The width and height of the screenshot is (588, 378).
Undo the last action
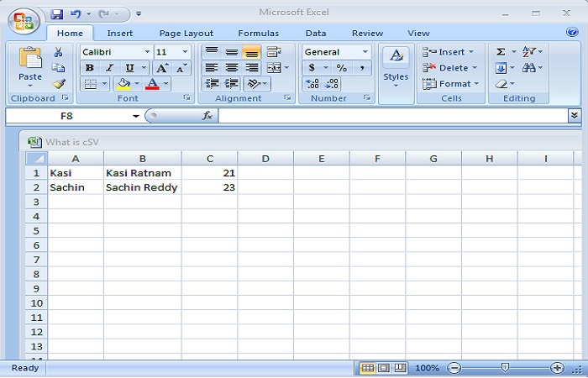(x=76, y=14)
